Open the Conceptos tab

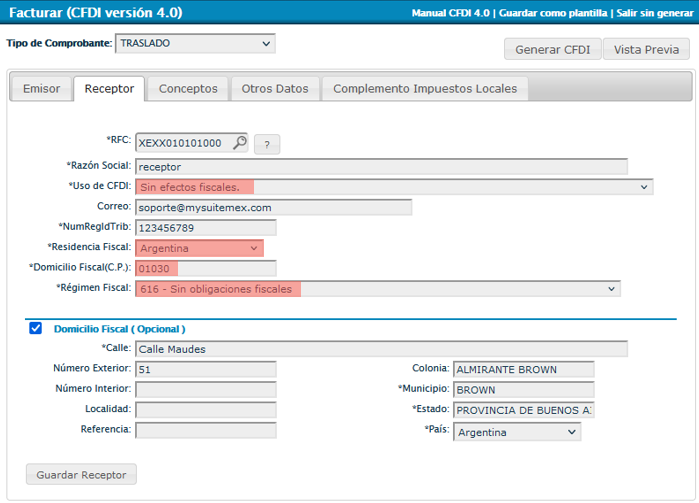[x=188, y=89]
